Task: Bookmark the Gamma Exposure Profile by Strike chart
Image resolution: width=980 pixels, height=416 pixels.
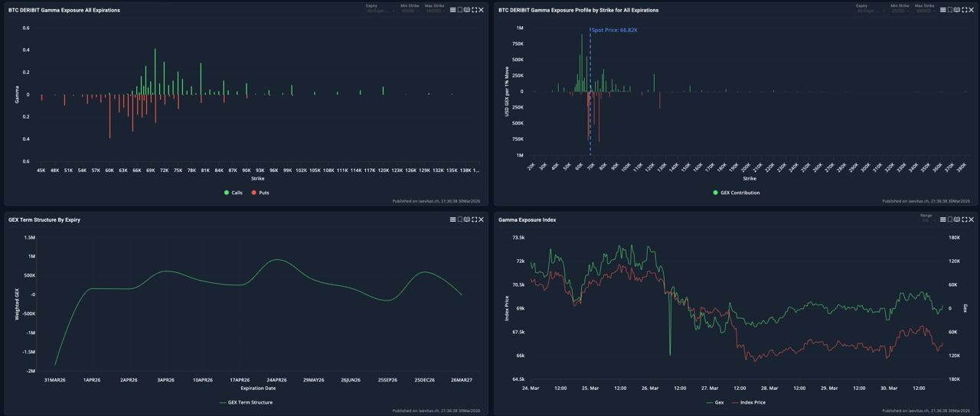Action: [x=950, y=10]
